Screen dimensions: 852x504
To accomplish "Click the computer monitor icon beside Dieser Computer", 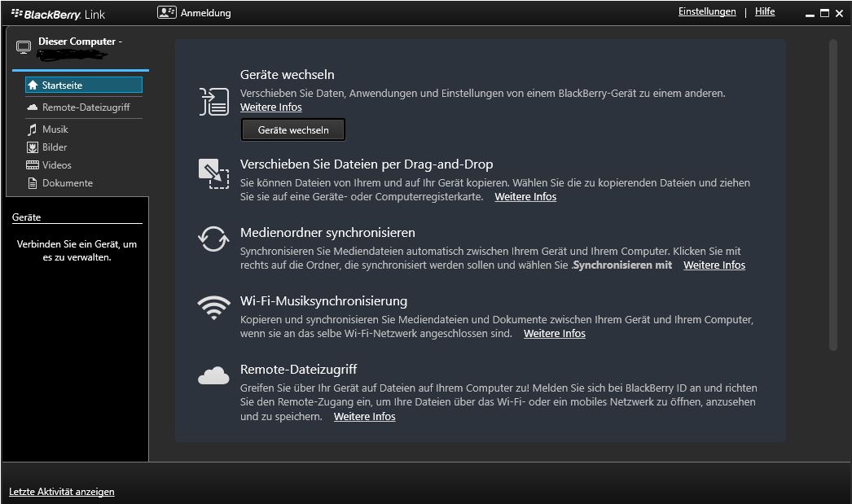I will coord(24,47).
